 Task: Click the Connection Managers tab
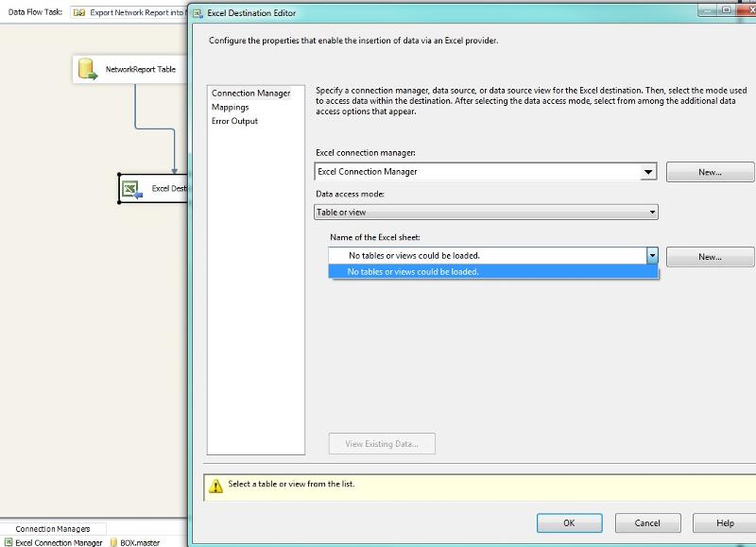[x=53, y=529]
